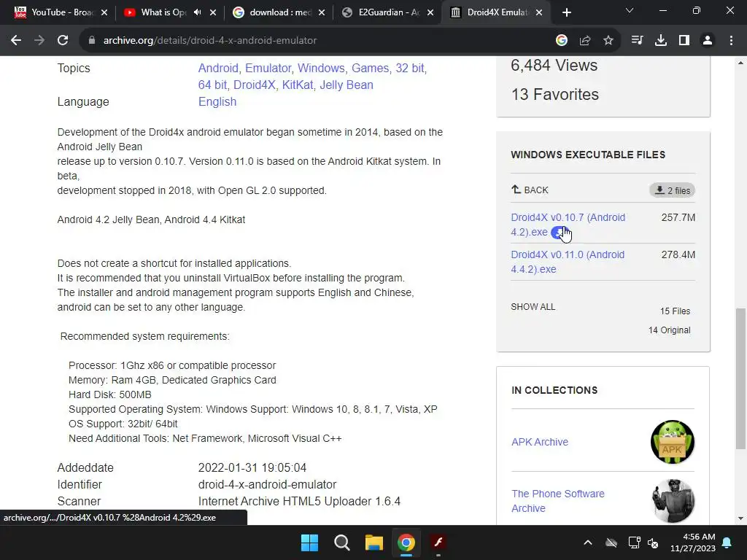The width and height of the screenshot is (747, 560).
Task: Open the Droid4X topic link
Action: pos(255,85)
